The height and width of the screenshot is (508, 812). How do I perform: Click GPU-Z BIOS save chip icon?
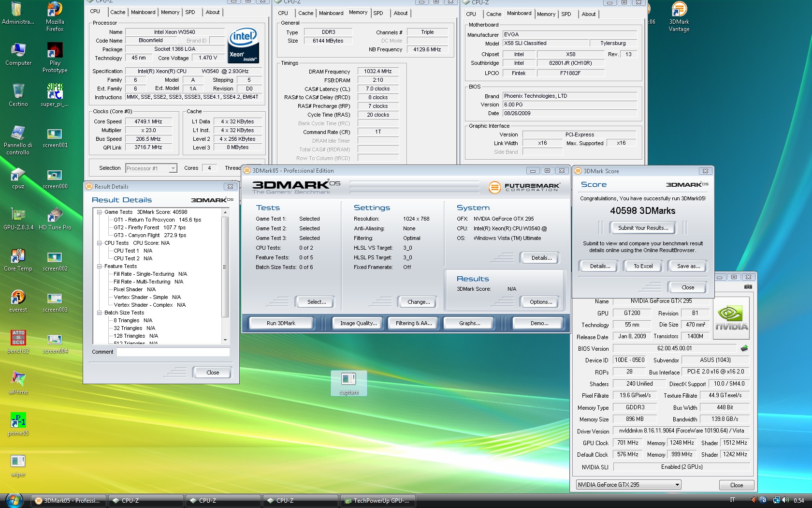(744, 348)
